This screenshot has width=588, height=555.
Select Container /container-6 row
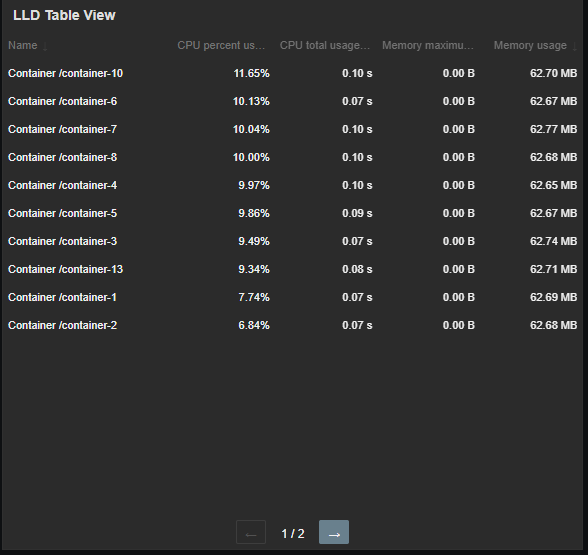click(x=292, y=101)
